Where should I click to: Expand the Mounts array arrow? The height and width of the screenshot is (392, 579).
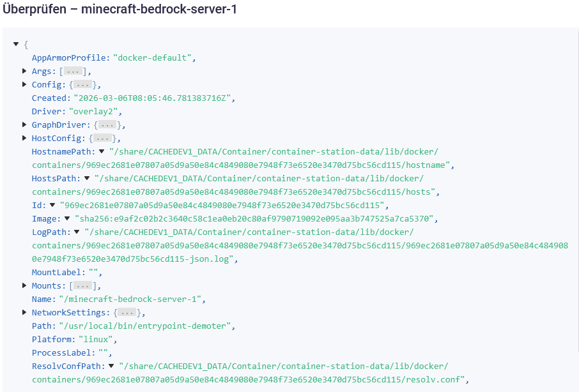click(x=25, y=285)
